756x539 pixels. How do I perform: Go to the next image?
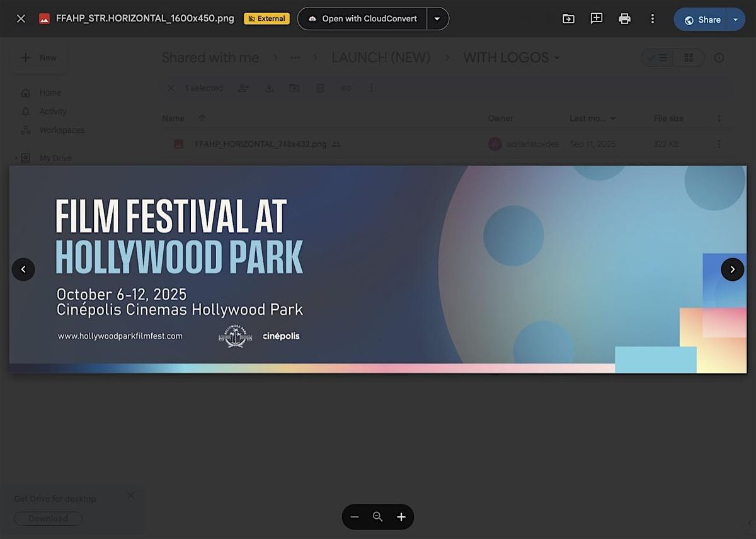pyautogui.click(x=732, y=269)
